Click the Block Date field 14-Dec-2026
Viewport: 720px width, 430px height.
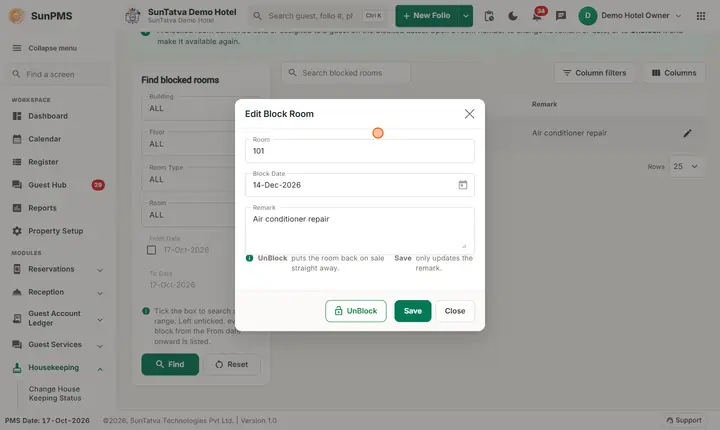[360, 185]
